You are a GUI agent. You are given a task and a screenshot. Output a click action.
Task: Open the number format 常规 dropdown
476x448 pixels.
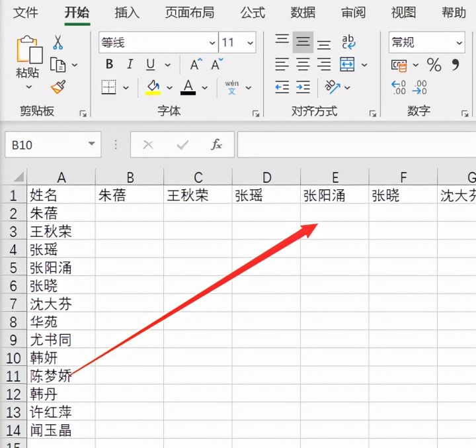tap(459, 43)
